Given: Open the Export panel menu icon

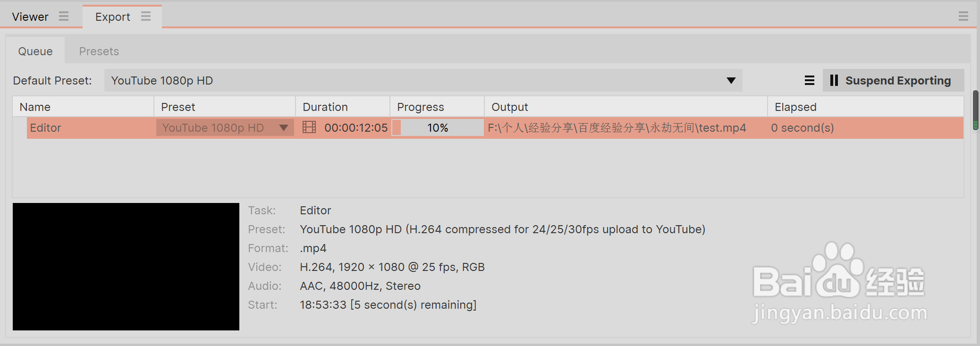Looking at the screenshot, I should click(x=146, y=17).
